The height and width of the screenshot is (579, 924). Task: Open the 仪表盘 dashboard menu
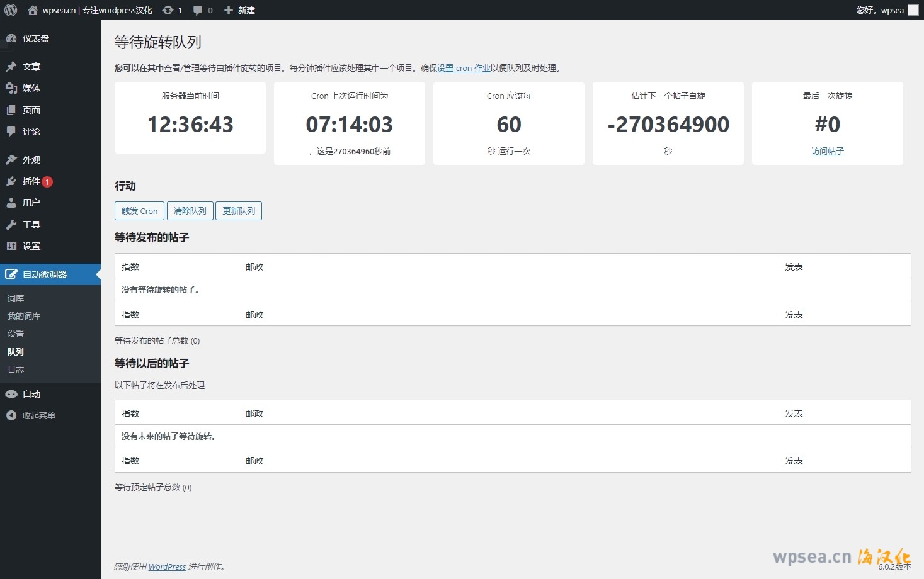tap(35, 38)
